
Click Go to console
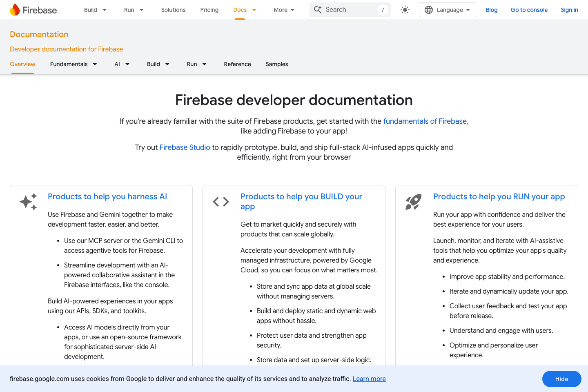coord(529,9)
